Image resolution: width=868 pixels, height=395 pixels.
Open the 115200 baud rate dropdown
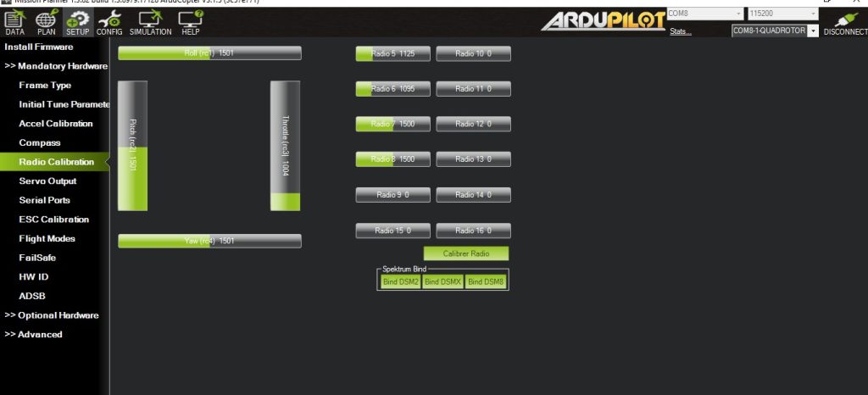click(x=782, y=14)
